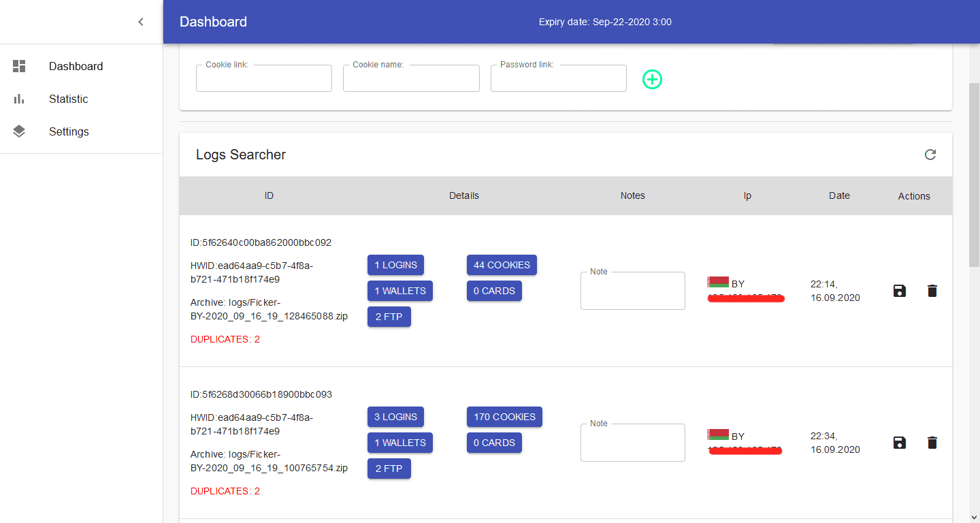
Task: Open the Settings menu item
Action: pos(69,131)
